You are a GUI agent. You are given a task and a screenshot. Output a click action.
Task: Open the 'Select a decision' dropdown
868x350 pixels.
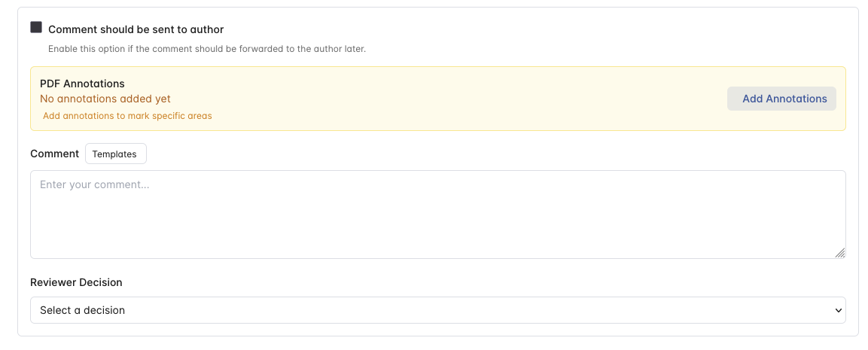click(437, 310)
